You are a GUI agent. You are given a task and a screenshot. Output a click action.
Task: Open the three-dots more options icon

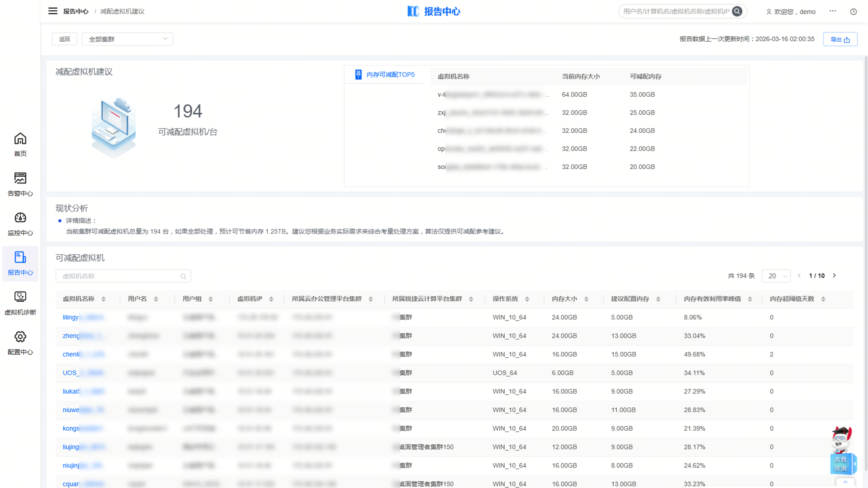tap(832, 11)
